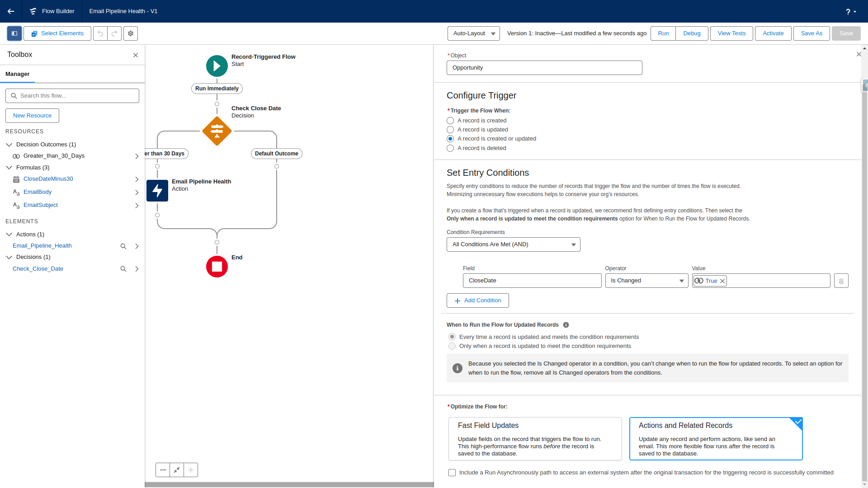Zoom to fit the flow canvas
This screenshot has height=488, width=868.
(x=176, y=470)
